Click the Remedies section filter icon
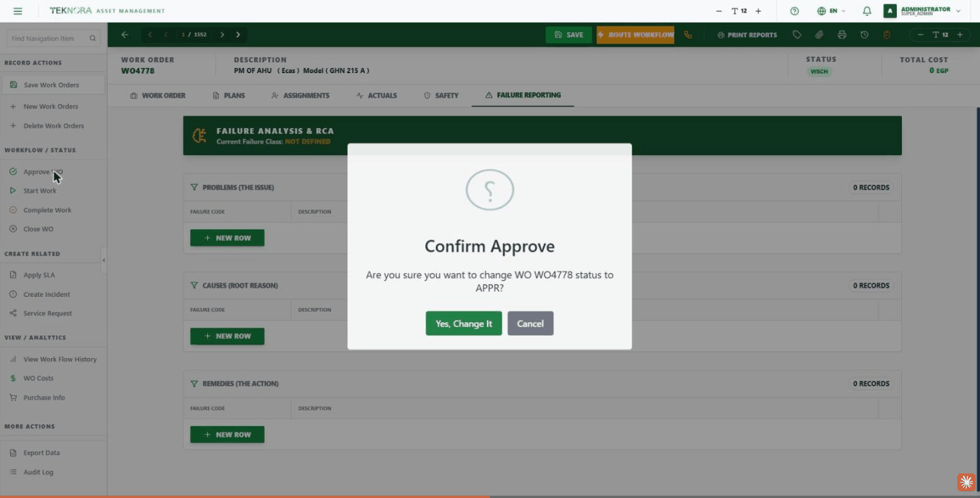 (x=194, y=383)
